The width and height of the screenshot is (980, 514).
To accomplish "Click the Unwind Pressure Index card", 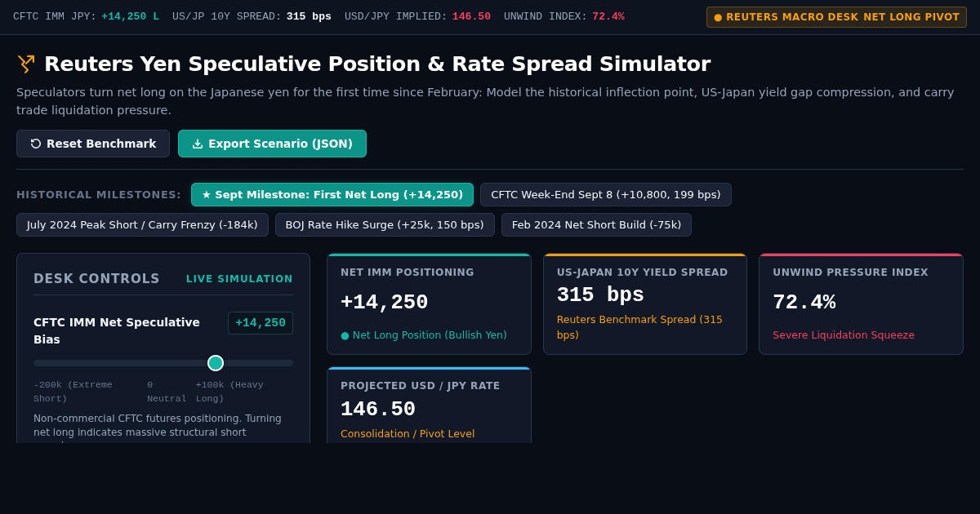I will pyautogui.click(x=861, y=304).
